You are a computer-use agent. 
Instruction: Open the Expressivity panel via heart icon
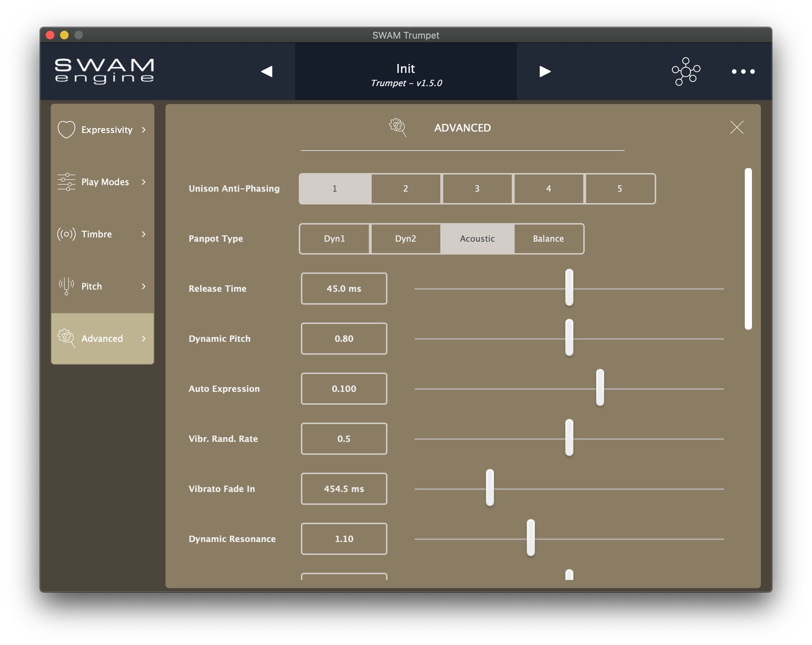pos(66,129)
